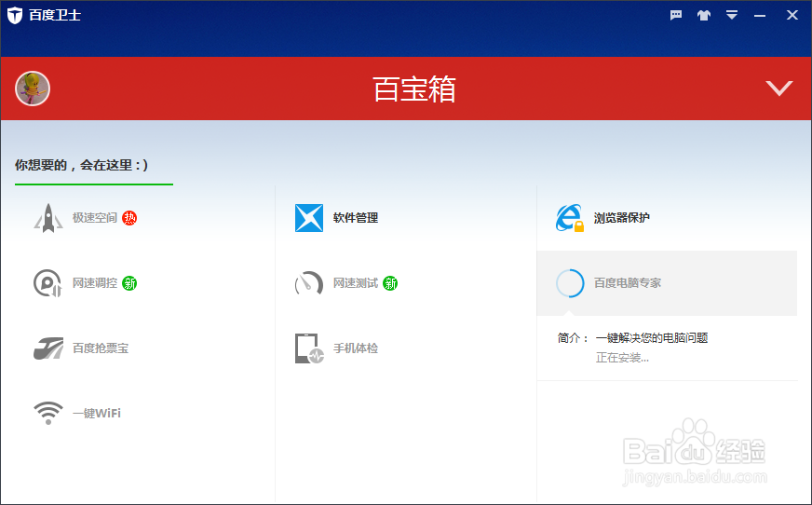Click the green 新 badge beside 网速调控
This screenshot has width=812, height=505.
(x=129, y=283)
